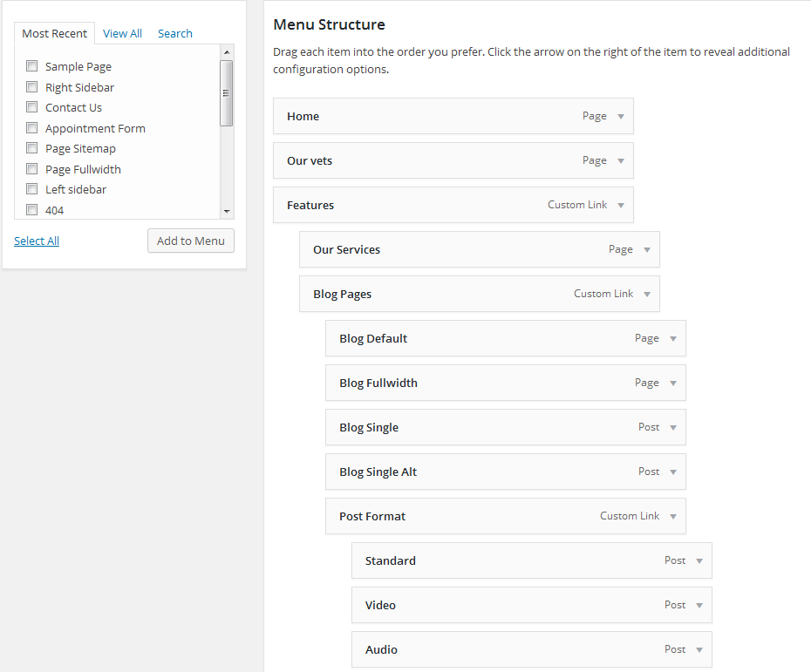The height and width of the screenshot is (672, 811).
Task: Click the pages list scrollbar thumb
Action: pos(226,93)
